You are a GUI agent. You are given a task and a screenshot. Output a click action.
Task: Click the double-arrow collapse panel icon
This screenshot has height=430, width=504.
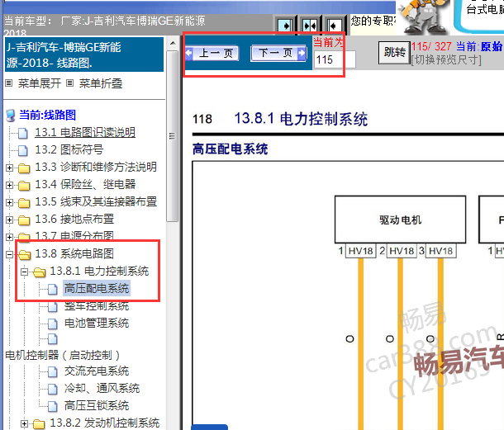click(310, 25)
